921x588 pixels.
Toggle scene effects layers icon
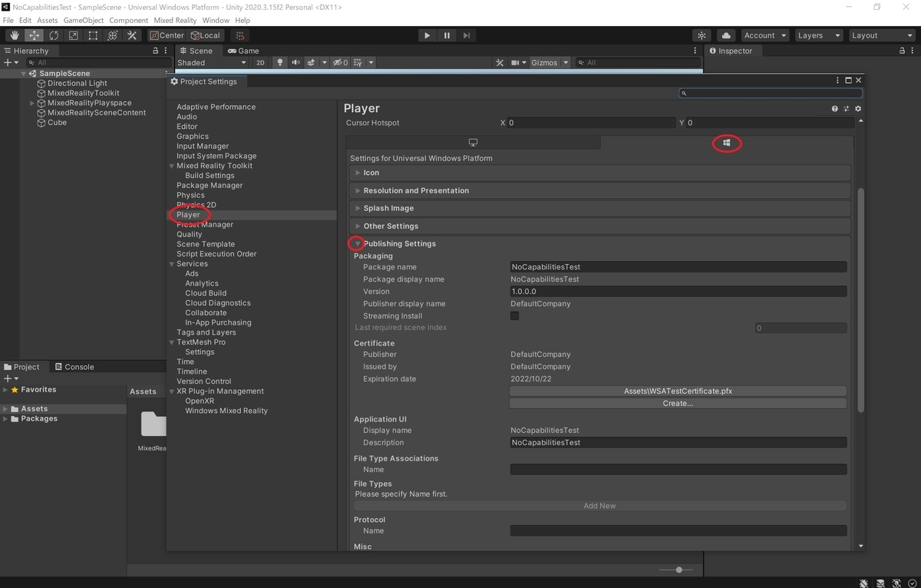tap(311, 63)
